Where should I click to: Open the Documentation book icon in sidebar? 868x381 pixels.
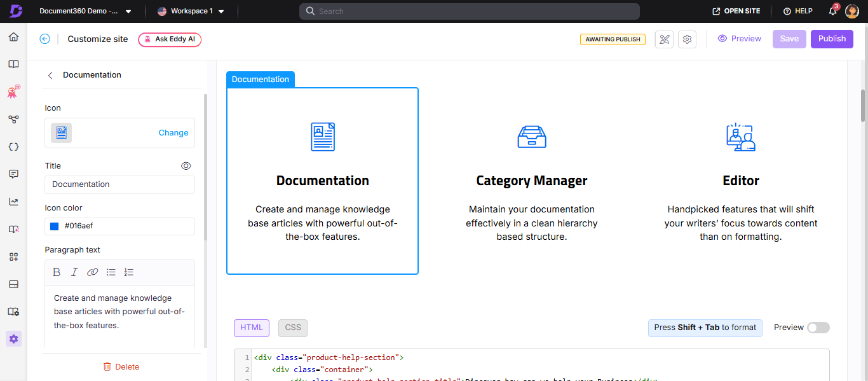click(13, 64)
